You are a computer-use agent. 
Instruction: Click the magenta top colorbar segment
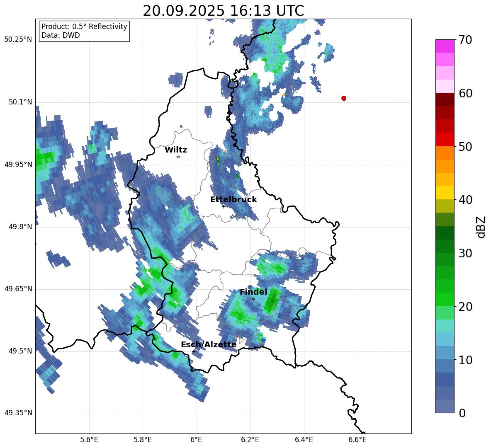[x=445, y=46]
